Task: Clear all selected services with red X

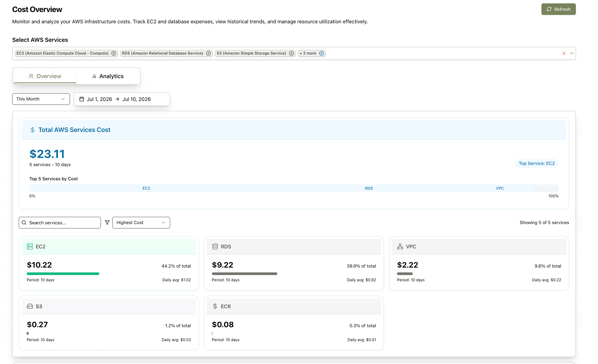Action: 564,53
